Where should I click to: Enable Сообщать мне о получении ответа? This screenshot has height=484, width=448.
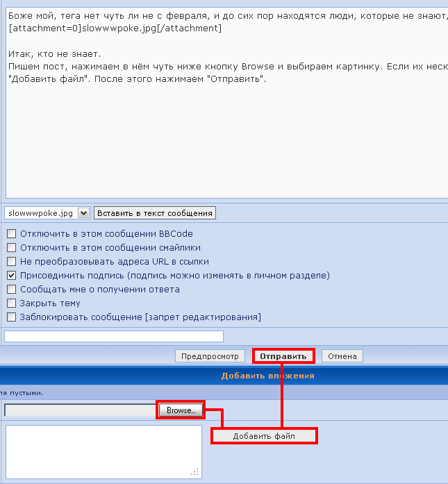pos(11,290)
